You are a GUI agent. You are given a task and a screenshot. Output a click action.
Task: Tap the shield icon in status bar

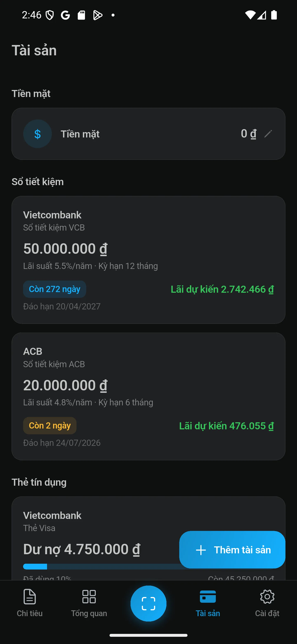point(50,15)
